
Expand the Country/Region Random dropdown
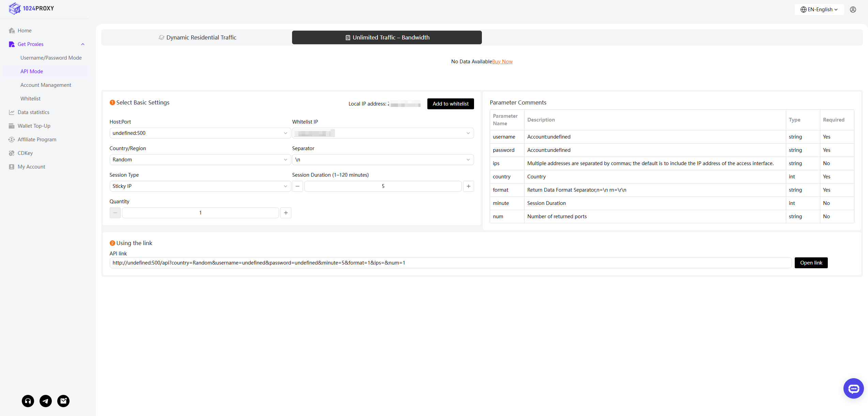pyautogui.click(x=200, y=160)
